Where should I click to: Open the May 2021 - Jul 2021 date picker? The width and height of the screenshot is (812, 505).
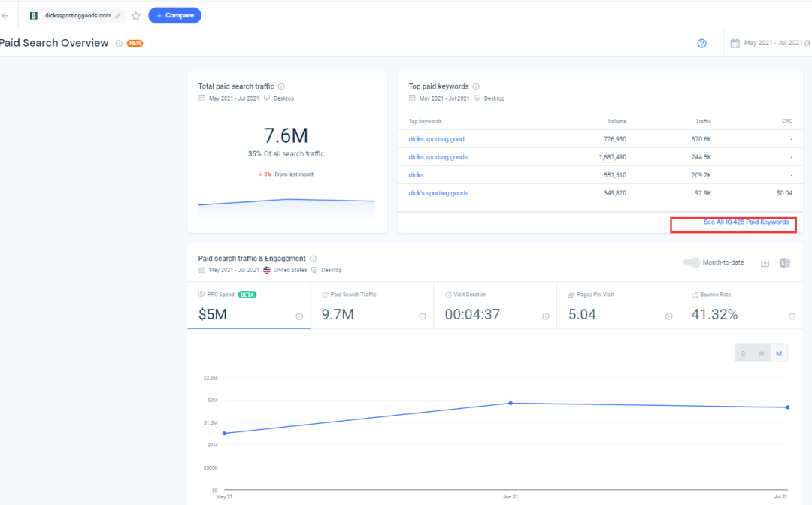pyautogui.click(x=771, y=44)
